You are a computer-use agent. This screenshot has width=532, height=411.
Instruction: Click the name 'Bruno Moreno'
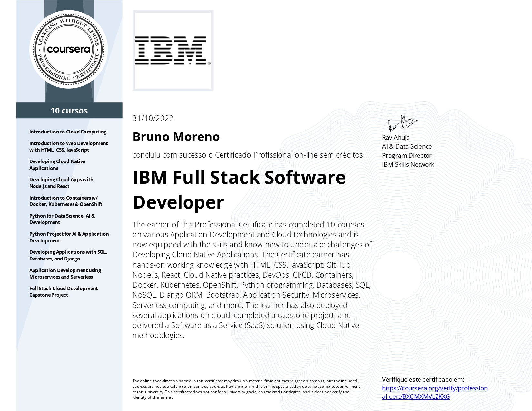(x=176, y=137)
